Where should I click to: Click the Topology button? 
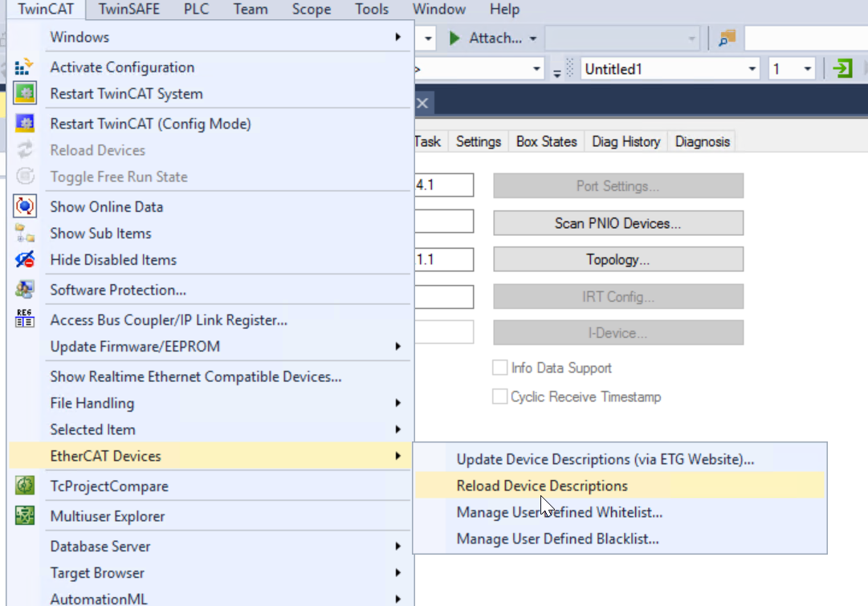point(618,259)
